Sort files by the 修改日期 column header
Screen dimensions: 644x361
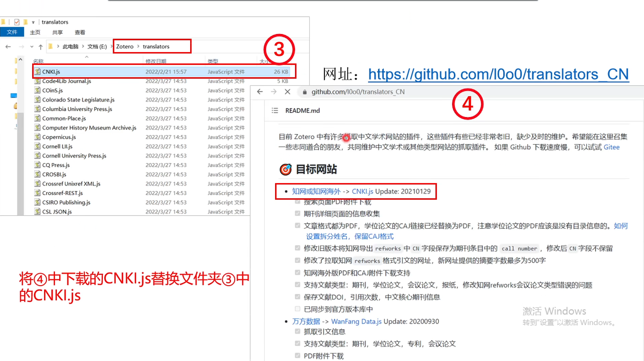156,61
